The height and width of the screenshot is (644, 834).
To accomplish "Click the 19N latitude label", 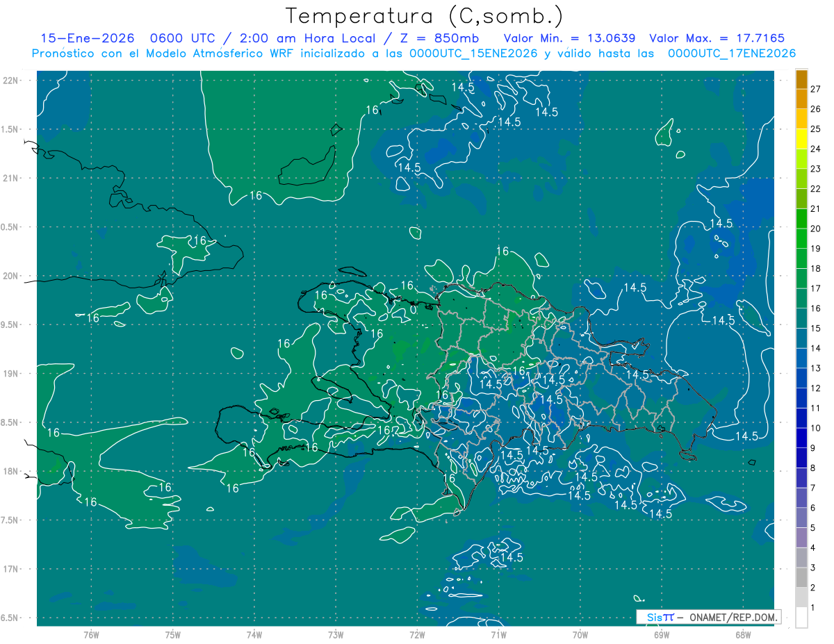I will pyautogui.click(x=10, y=374).
